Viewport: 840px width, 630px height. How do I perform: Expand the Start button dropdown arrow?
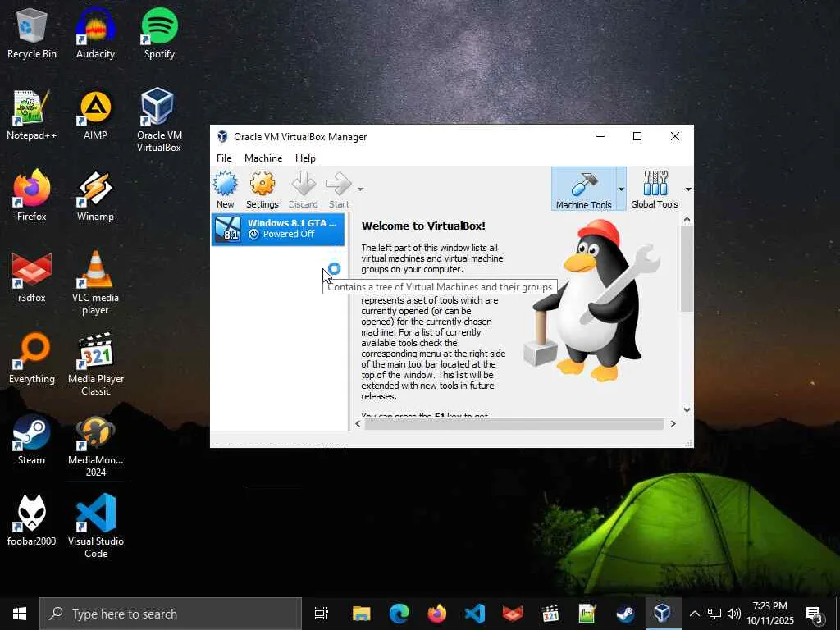[x=361, y=189]
